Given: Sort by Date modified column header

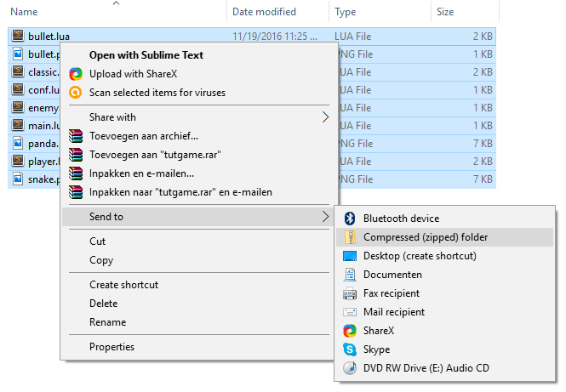Looking at the screenshot, I should tap(264, 12).
